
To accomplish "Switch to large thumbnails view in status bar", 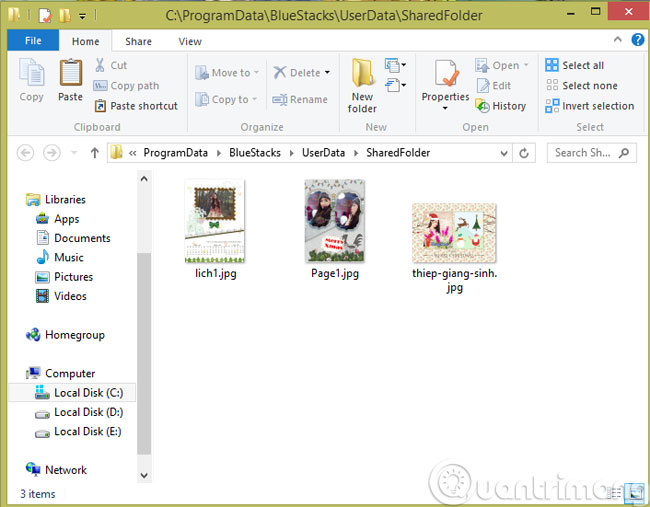I will pyautogui.click(x=634, y=492).
